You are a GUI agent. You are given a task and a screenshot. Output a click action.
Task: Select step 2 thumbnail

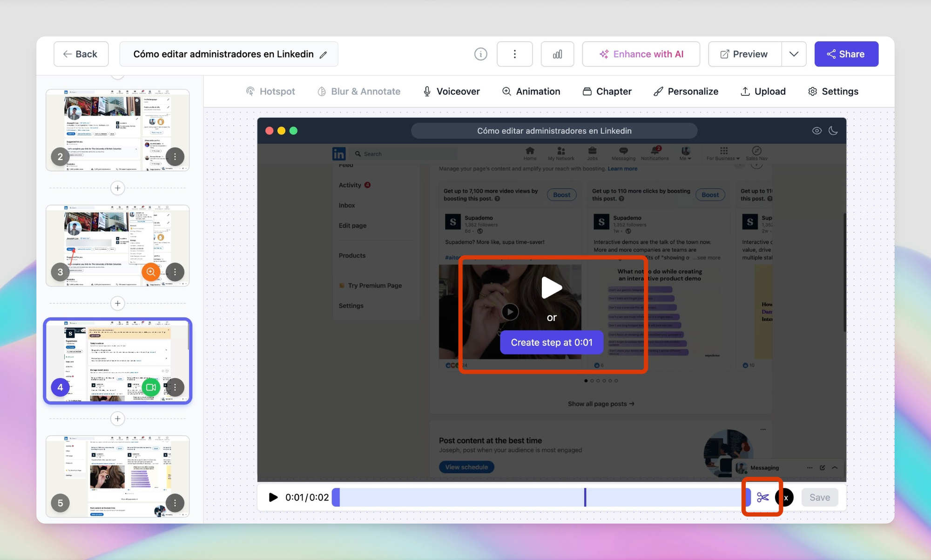(x=117, y=130)
